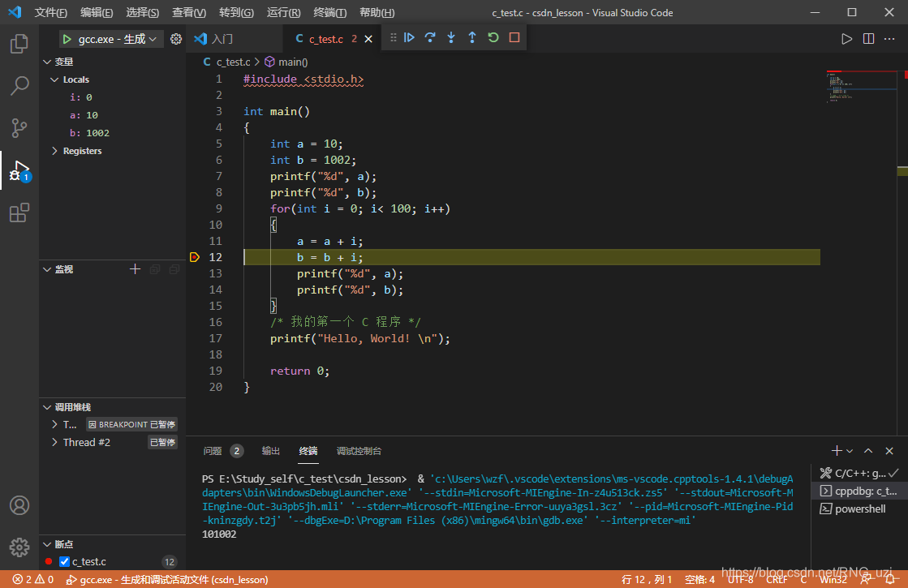
Task: Open the 运行(R) menu
Action: (283, 12)
